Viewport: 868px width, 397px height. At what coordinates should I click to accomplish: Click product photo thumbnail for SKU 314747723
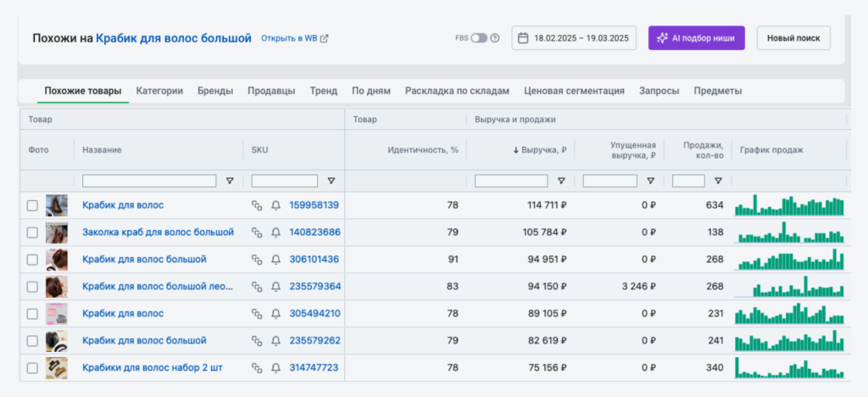point(57,368)
